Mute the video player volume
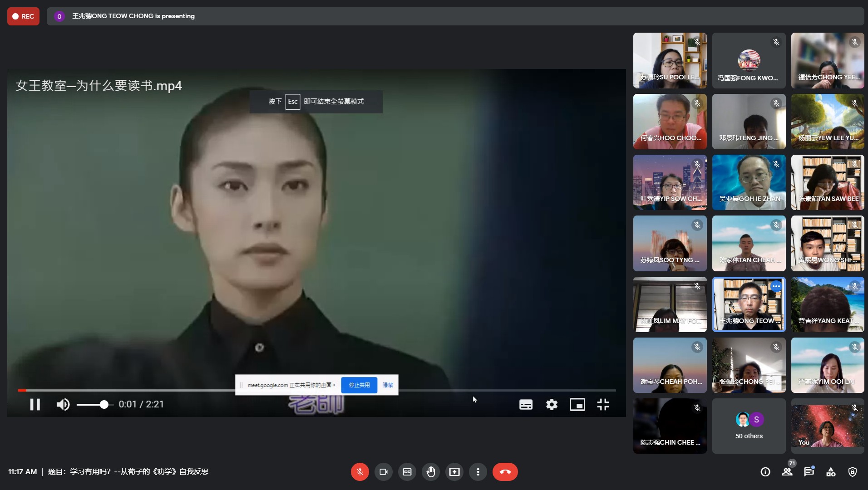The image size is (868, 490). coord(63,404)
